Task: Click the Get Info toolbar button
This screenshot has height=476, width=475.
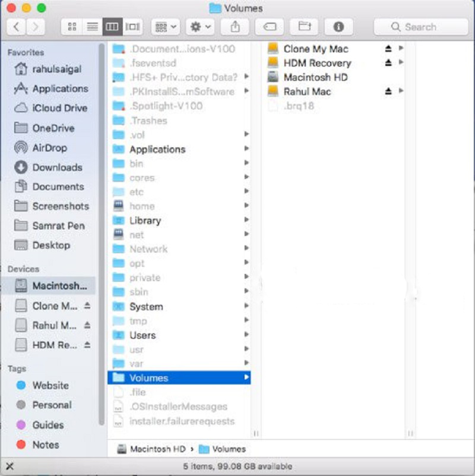Action: coord(338,27)
